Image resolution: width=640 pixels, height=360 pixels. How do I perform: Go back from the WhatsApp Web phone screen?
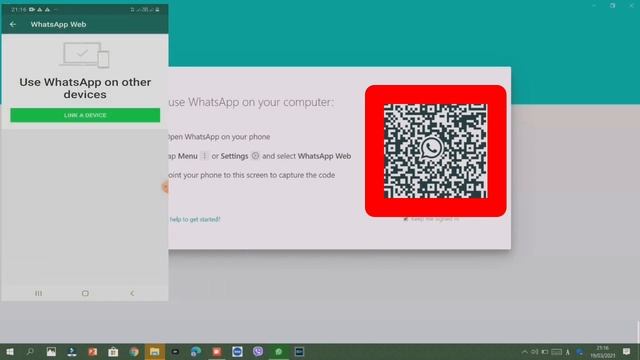(13, 24)
